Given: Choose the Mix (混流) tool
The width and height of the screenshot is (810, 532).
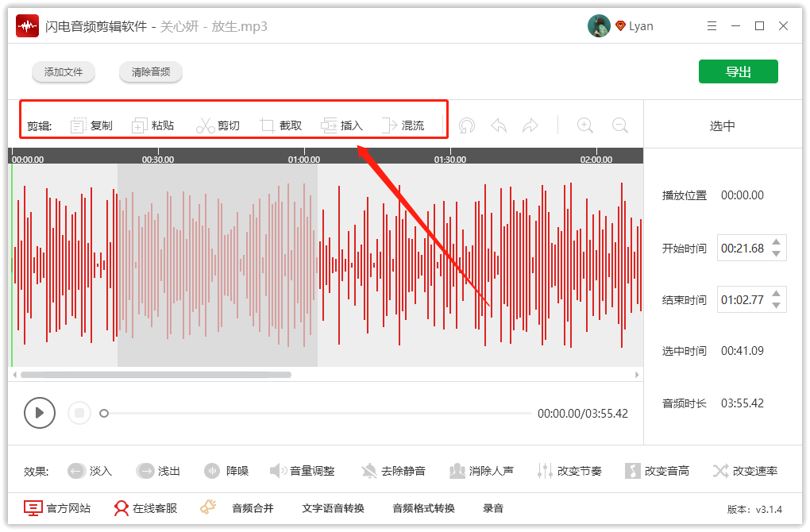Looking at the screenshot, I should click(x=403, y=125).
